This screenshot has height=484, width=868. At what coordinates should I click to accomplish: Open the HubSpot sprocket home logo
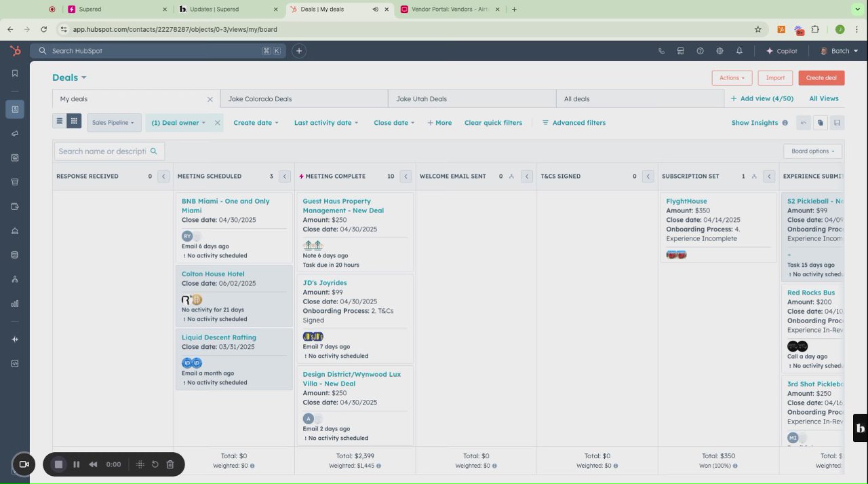coord(15,51)
